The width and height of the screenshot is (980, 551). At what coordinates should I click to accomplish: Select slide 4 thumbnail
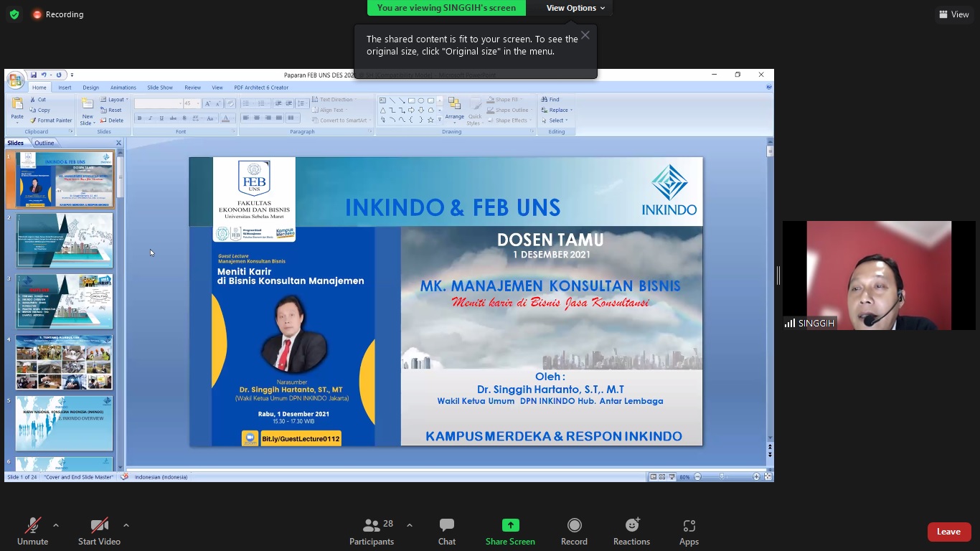click(x=65, y=362)
